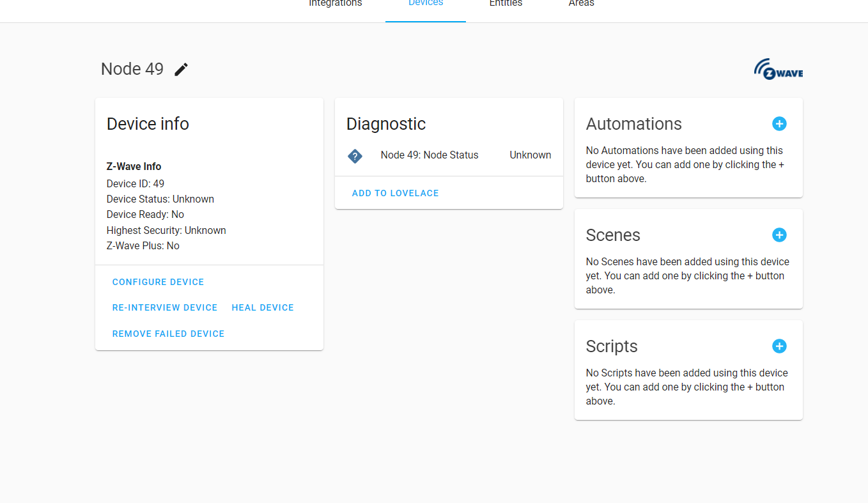
Task: Click the Device info card heading
Action: tap(148, 124)
